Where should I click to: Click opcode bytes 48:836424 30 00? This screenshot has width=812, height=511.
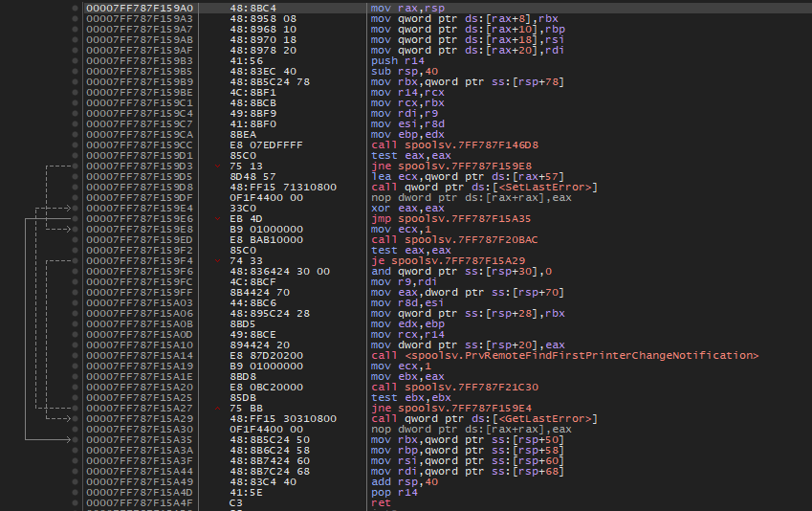[x=279, y=272]
